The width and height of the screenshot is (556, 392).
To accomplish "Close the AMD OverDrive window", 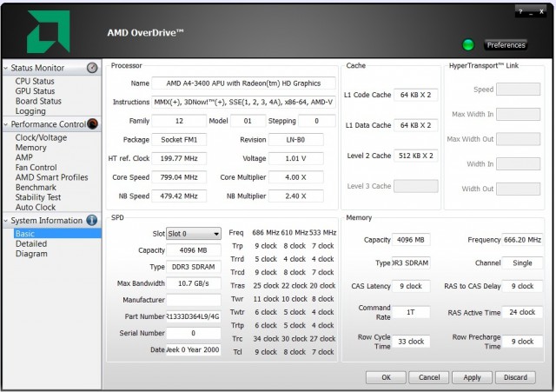I will (x=541, y=11).
